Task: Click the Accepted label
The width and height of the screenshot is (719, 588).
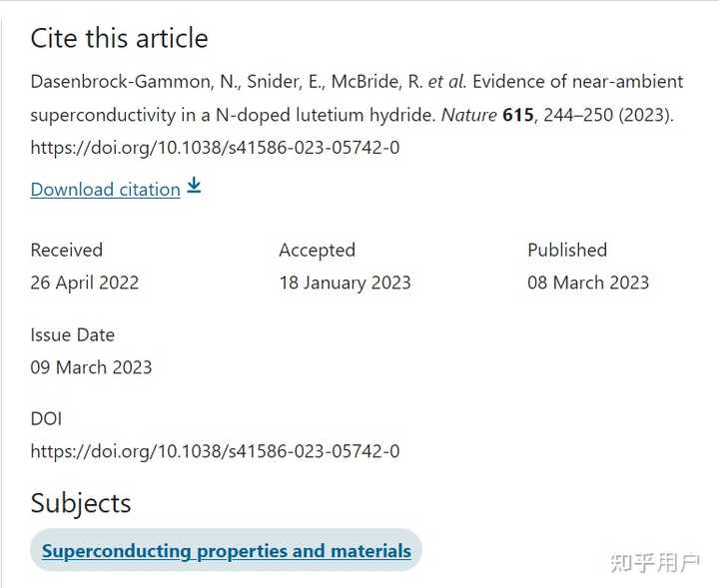Action: pyautogui.click(x=317, y=251)
